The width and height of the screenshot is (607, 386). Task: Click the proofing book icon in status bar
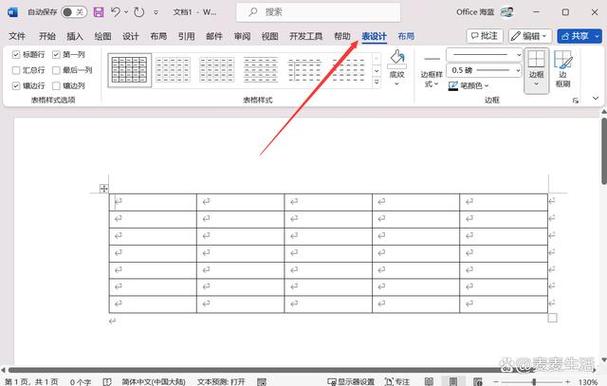click(107, 382)
